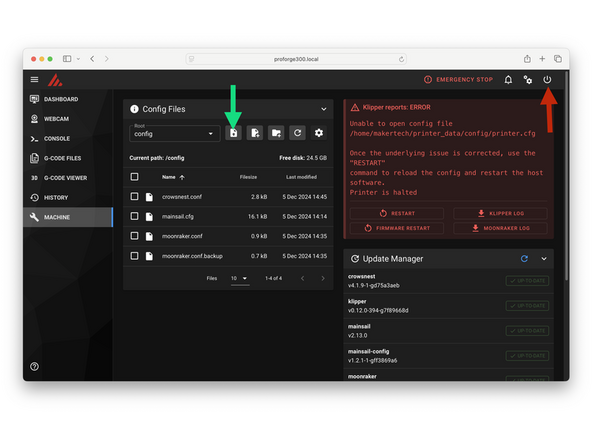Click mainsail-config UP-TO-DATE status button

pos(527,356)
